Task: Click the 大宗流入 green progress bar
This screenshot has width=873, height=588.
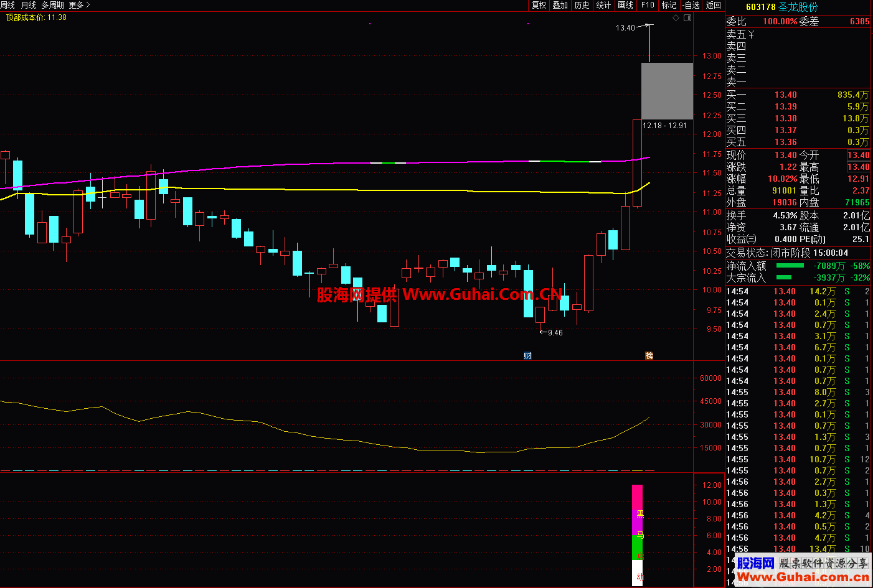Action: (x=784, y=278)
